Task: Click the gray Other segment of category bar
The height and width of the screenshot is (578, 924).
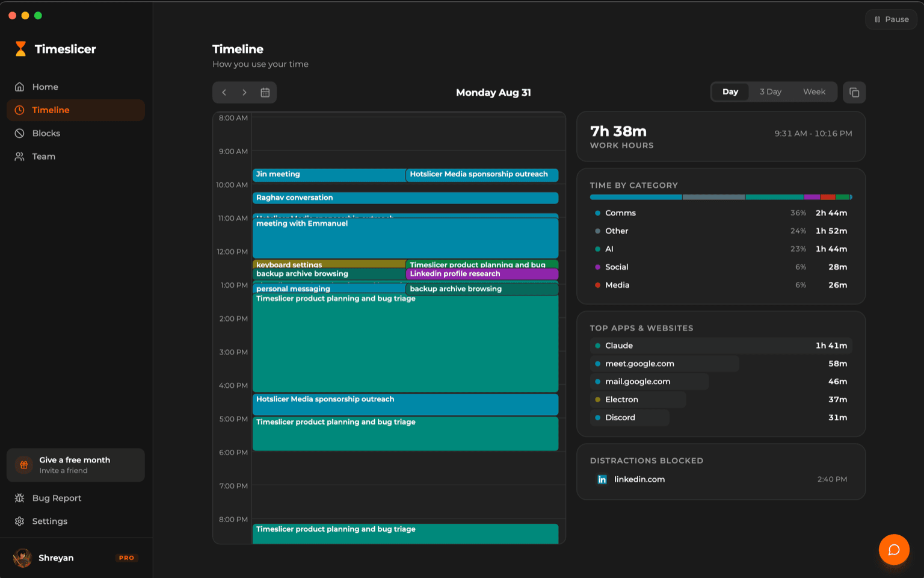Action: (714, 197)
